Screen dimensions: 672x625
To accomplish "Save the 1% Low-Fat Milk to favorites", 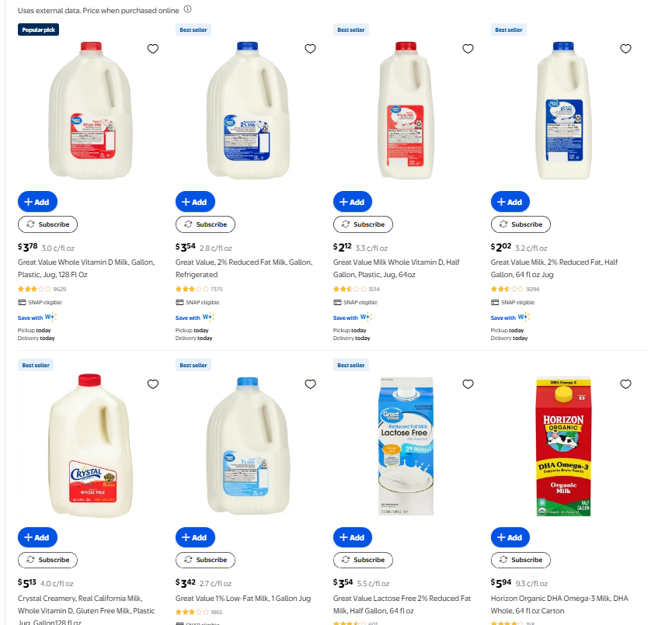I will [x=310, y=384].
